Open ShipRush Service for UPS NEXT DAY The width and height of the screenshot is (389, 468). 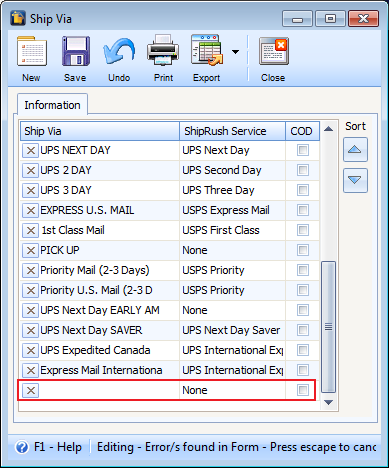point(232,150)
